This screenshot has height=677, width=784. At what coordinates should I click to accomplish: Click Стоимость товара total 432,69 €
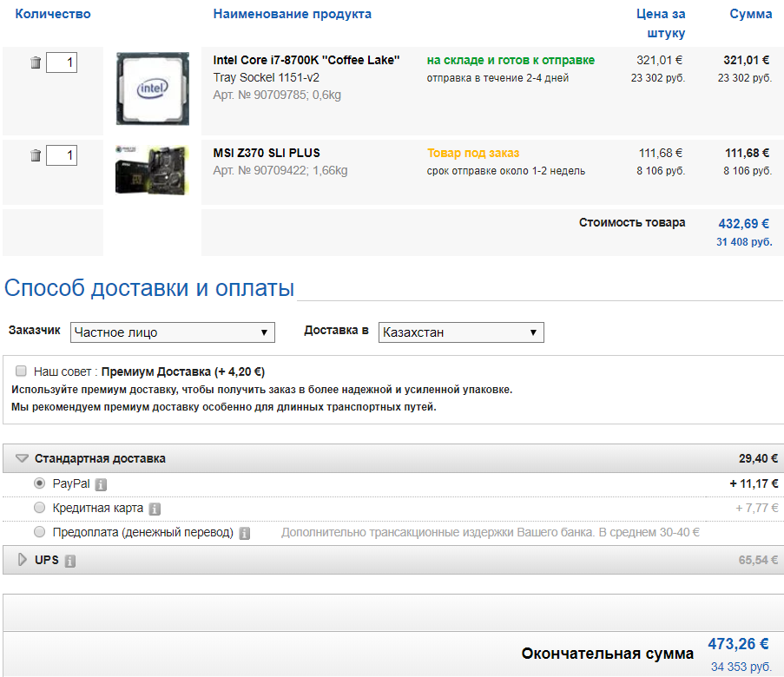tap(743, 224)
